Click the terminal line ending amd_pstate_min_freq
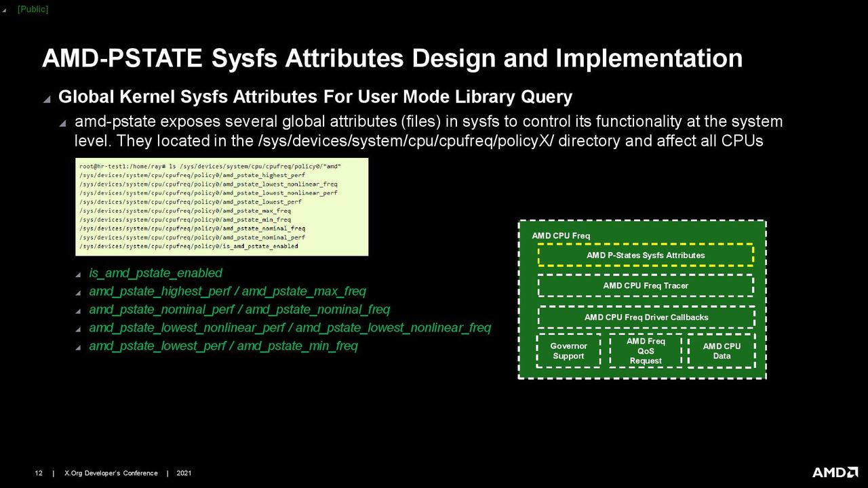The image size is (868, 488). (185, 220)
